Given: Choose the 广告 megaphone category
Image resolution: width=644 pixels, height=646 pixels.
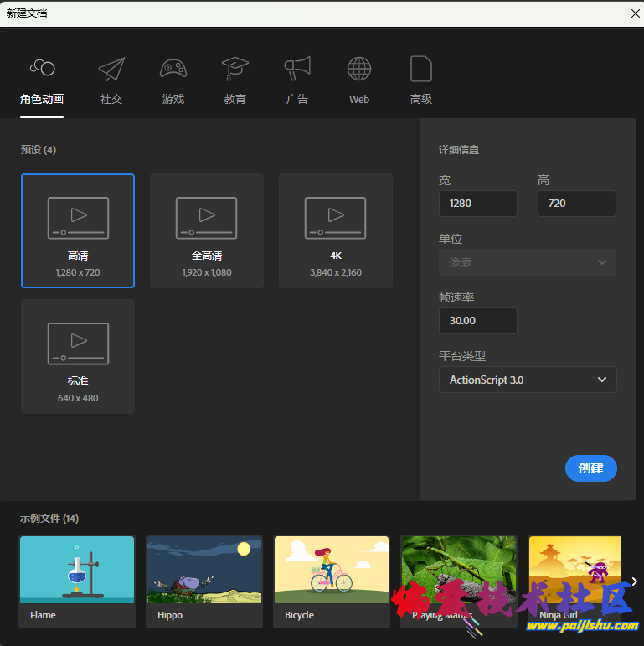Looking at the screenshot, I should tap(297, 69).
